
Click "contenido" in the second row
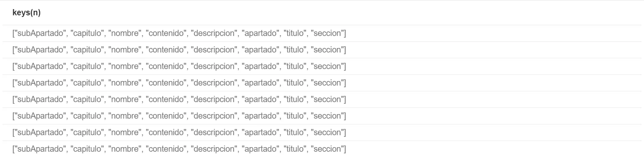(166, 50)
